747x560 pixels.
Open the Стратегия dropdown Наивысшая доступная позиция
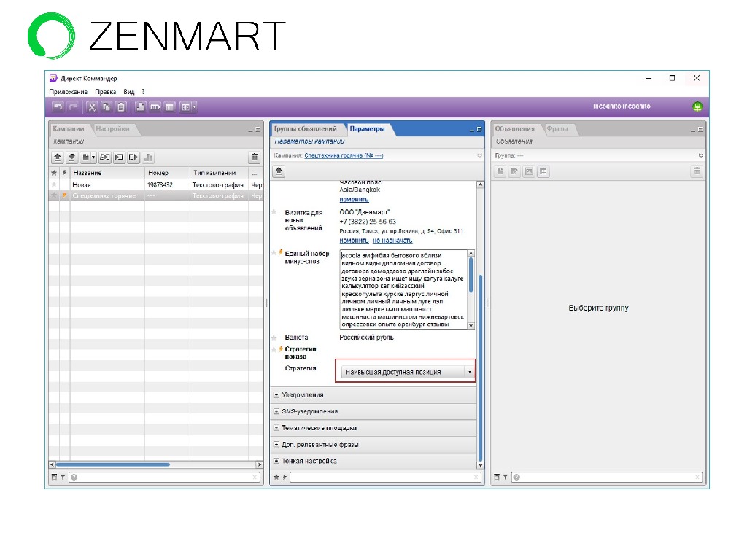408,372
